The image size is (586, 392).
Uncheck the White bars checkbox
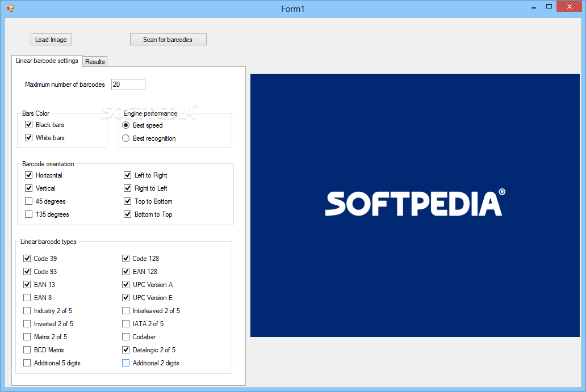click(29, 138)
